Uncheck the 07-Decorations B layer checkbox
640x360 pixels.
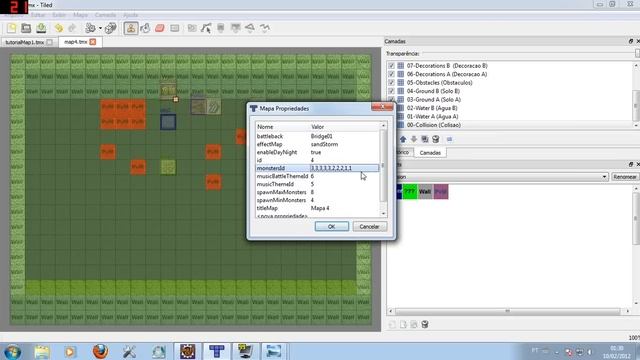(x=391, y=66)
